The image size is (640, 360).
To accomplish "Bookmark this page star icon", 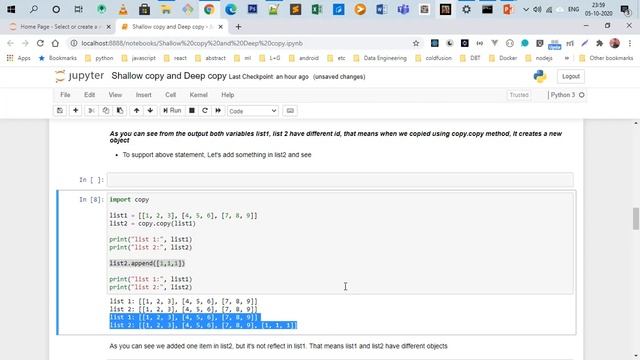I will (x=416, y=43).
